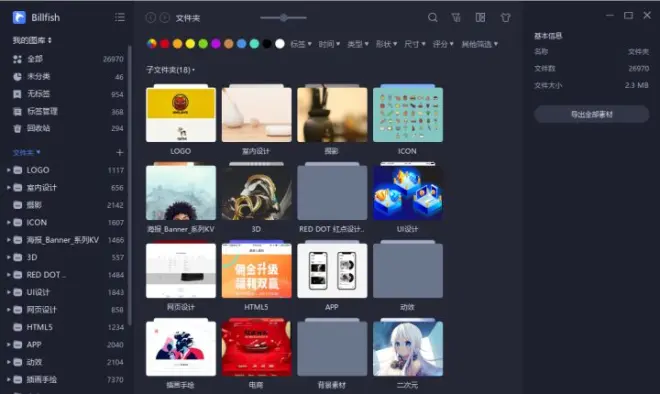Add a new folder with the plus icon
This screenshot has width=660, height=394.
(120, 152)
